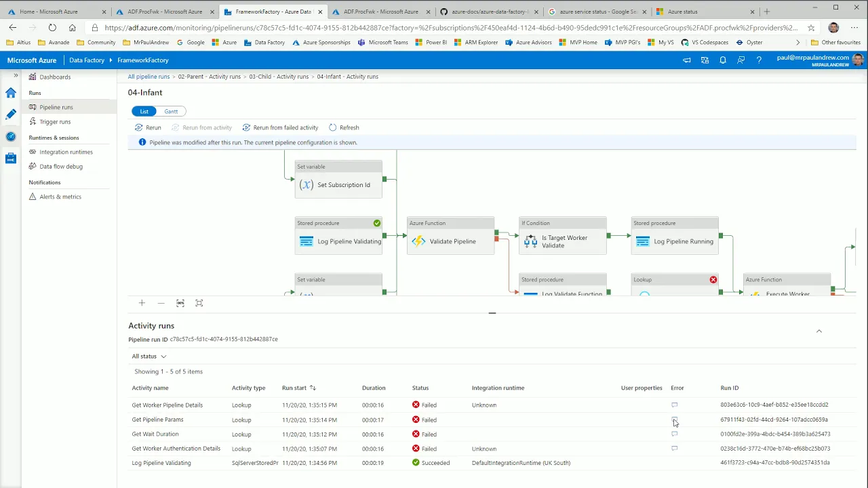Select the Log Pipeline Running activity node

(675, 236)
